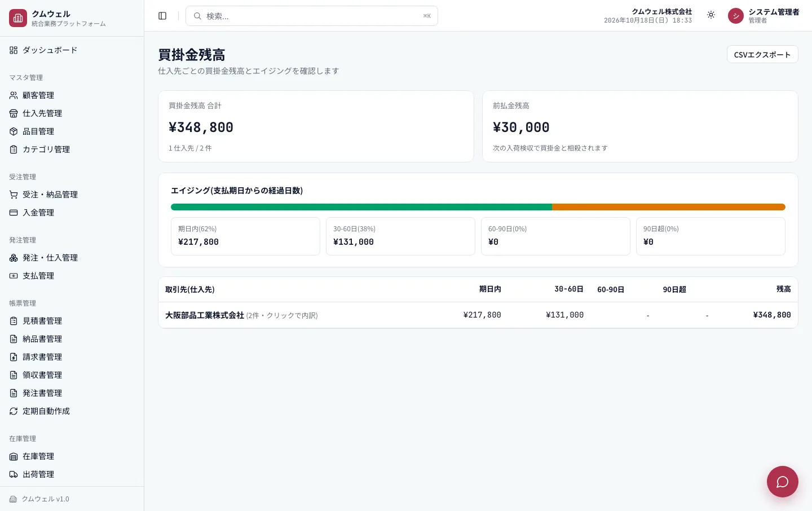This screenshot has height=511, width=812.
Task: Click the 出荷管理 truck icon
Action: (14, 474)
